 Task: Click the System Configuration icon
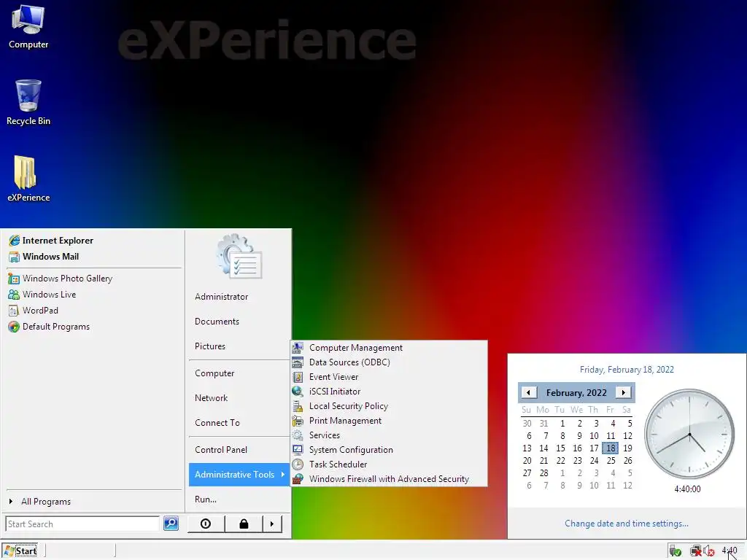pos(298,450)
